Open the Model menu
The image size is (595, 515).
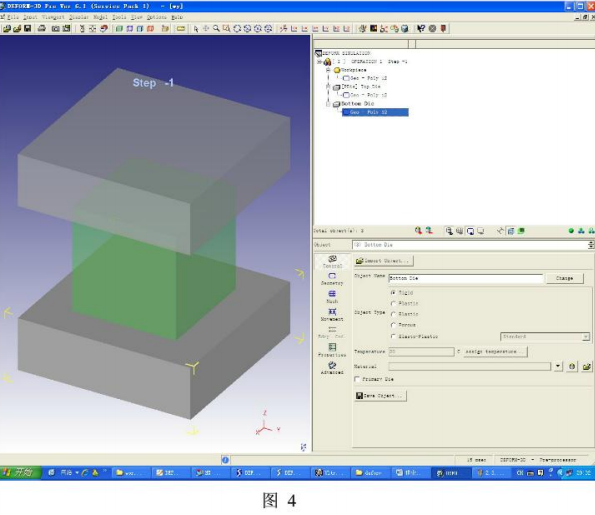click(100, 17)
